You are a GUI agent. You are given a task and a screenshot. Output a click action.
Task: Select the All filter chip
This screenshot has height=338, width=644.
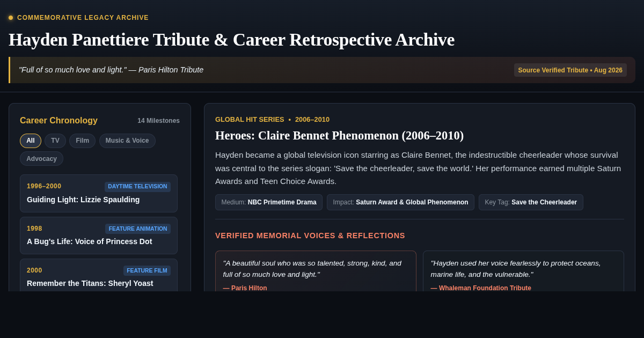point(31,141)
